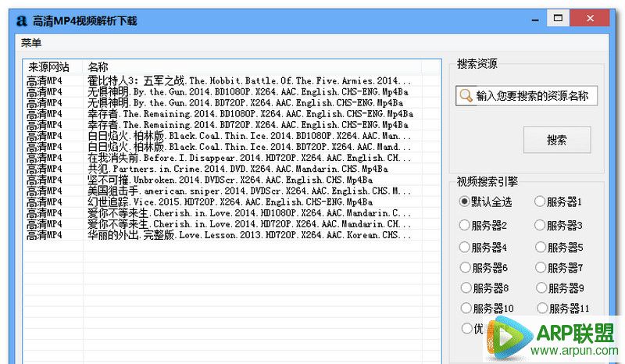Image resolution: width=625 pixels, height=364 pixels.
Task: Select the 默认全选 radio button
Action: (x=466, y=202)
